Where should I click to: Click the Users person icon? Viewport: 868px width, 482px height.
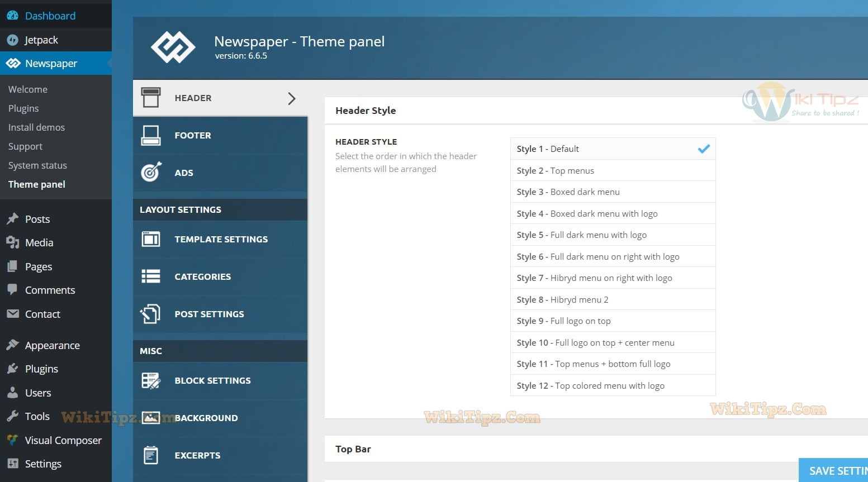[x=12, y=393]
